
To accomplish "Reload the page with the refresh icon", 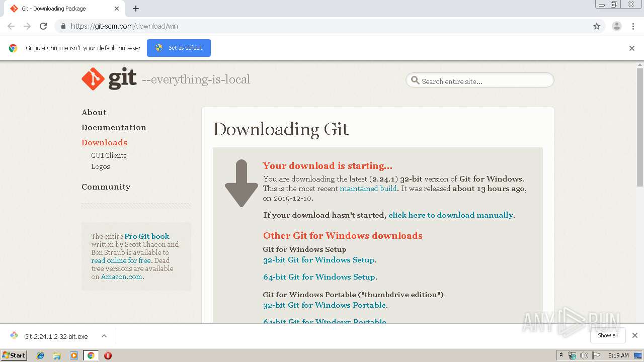I will point(43,26).
